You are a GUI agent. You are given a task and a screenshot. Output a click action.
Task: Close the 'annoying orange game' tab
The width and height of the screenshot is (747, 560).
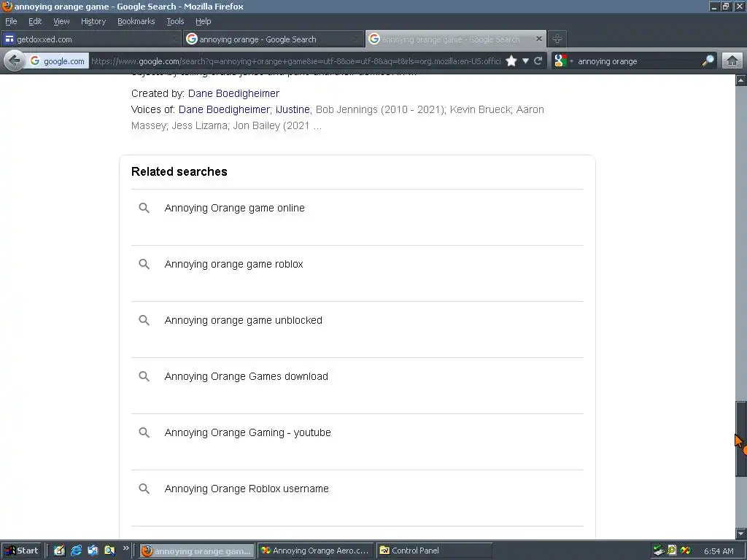tap(539, 39)
